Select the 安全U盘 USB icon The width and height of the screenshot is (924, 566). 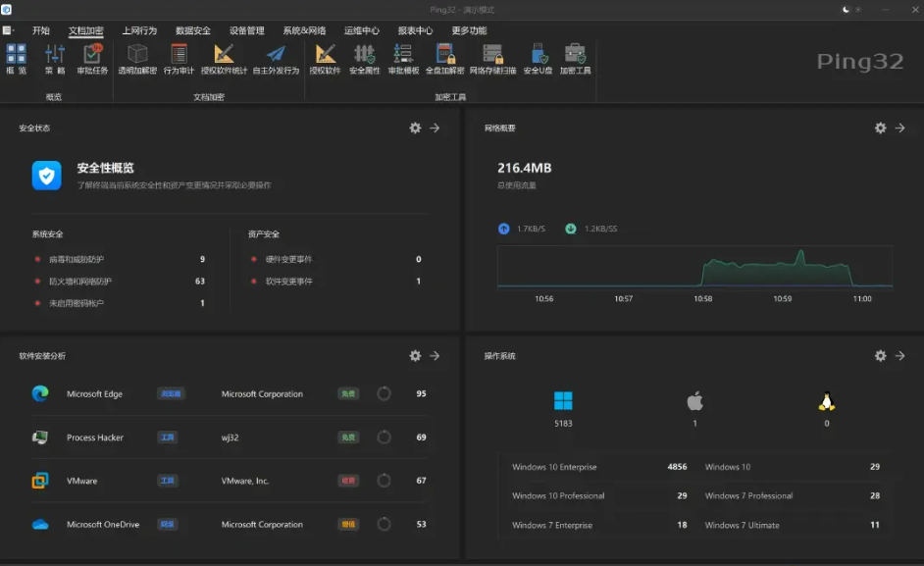point(539,54)
